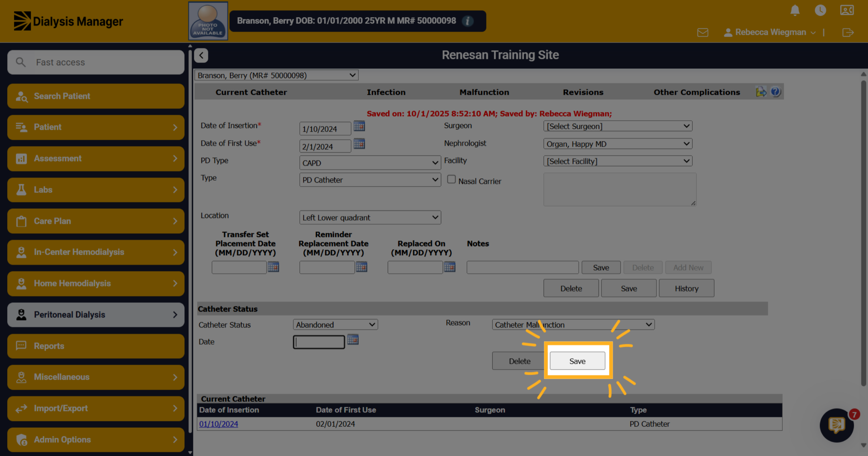868x456 pixels.
Task: Click the logout icon beside user name
Action: point(848,33)
